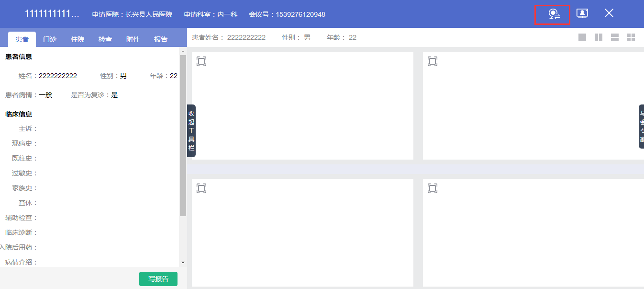
Task: Select the two-column layout icon
Action: (x=599, y=37)
